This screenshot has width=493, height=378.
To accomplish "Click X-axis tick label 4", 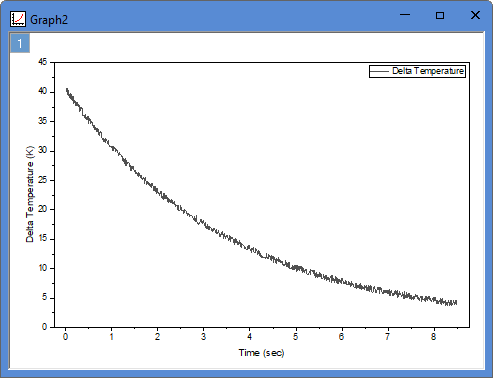I will point(249,337).
